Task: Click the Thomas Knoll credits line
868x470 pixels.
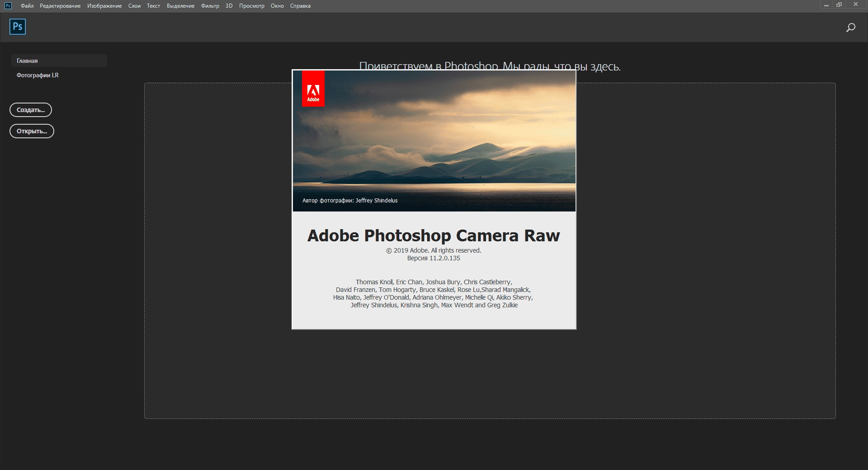Action: (x=434, y=282)
